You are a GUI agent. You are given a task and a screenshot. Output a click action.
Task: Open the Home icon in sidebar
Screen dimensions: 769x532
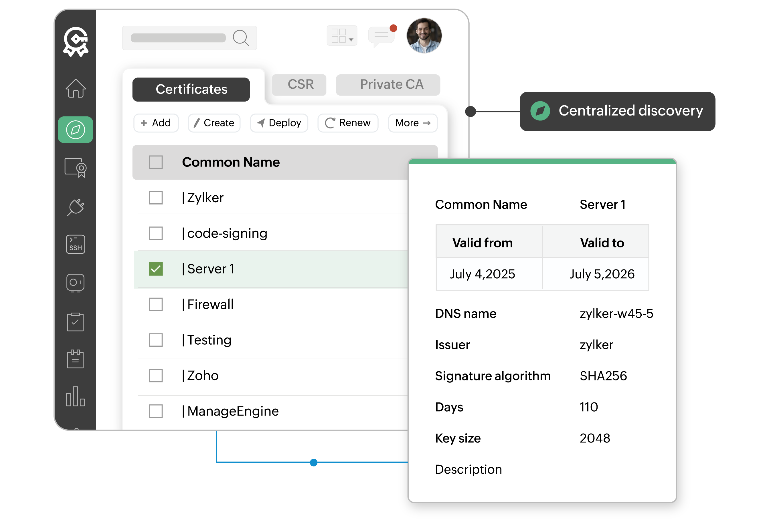(76, 89)
